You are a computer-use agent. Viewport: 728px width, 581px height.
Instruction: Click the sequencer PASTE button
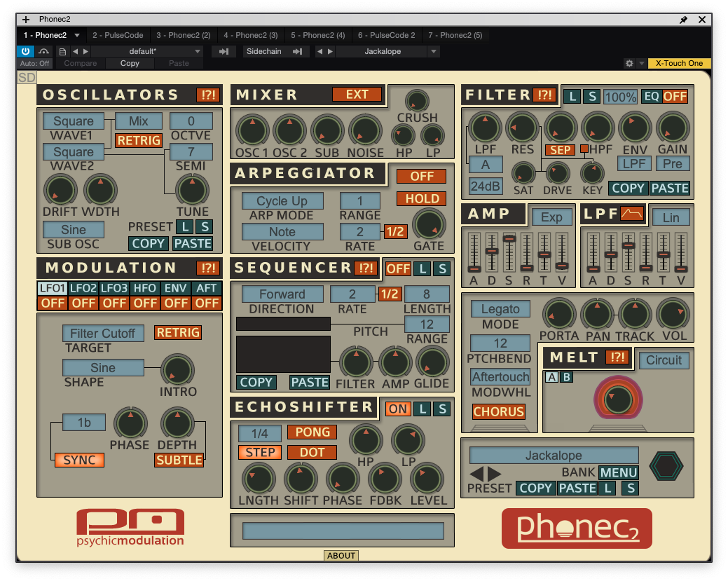[310, 382]
